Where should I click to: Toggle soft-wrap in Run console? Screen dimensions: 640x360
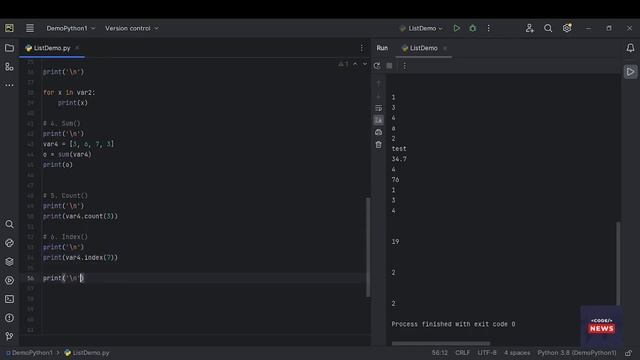click(379, 108)
